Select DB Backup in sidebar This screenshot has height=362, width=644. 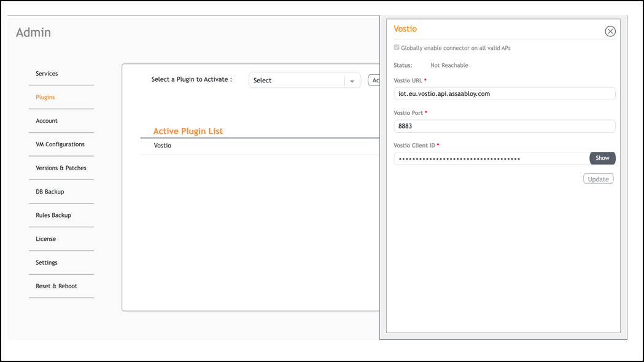pos(50,192)
